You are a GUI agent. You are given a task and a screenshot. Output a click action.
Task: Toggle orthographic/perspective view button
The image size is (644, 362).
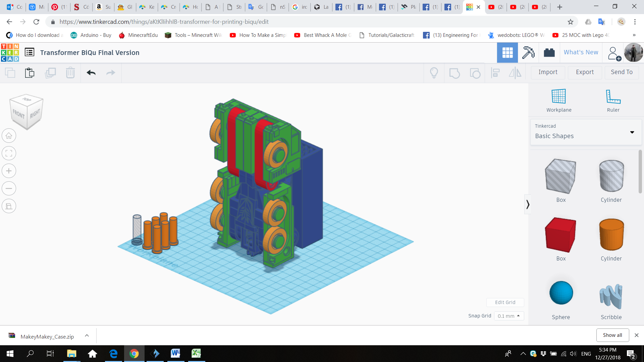tap(9, 206)
